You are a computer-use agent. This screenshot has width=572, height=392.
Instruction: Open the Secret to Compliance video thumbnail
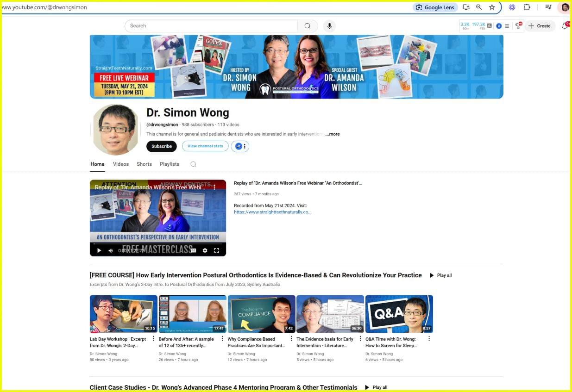262,314
